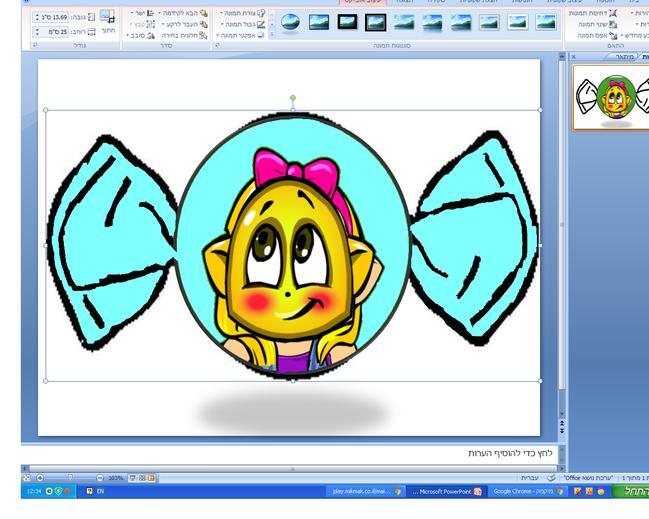This screenshot has width=649, height=519.
Task: Switch to the Outline (מתאר) pane tab
Action: [x=624, y=57]
